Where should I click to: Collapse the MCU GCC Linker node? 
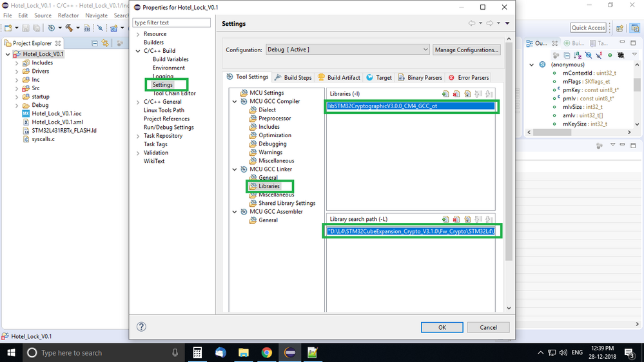pos(235,169)
